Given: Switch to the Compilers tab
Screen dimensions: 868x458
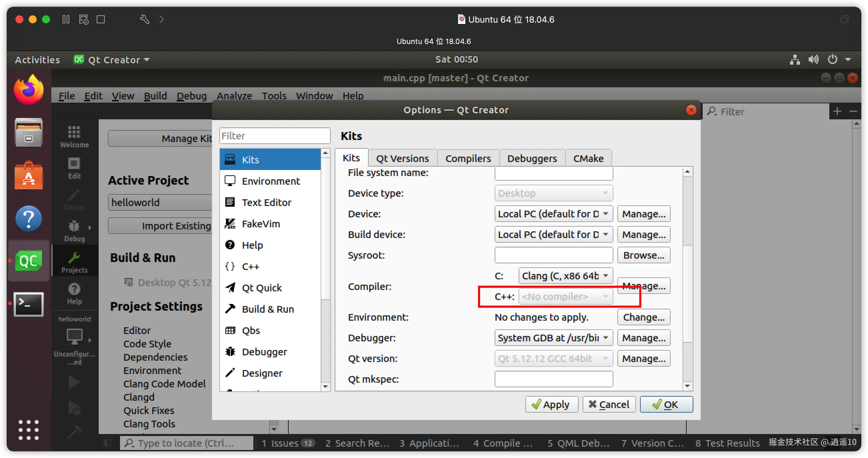Looking at the screenshot, I should [468, 158].
